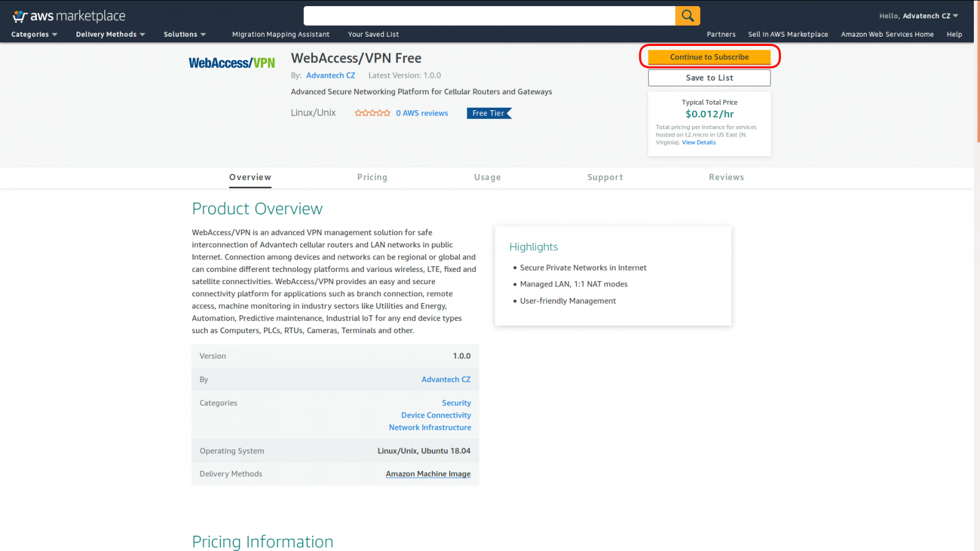Open the Delivery Methods dropdown menu
Viewport: 980px width, 551px height.
click(110, 34)
